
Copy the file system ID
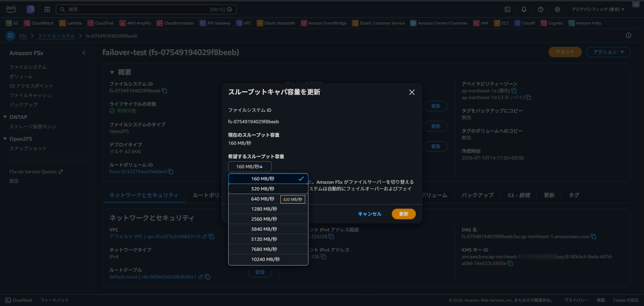click(x=165, y=91)
